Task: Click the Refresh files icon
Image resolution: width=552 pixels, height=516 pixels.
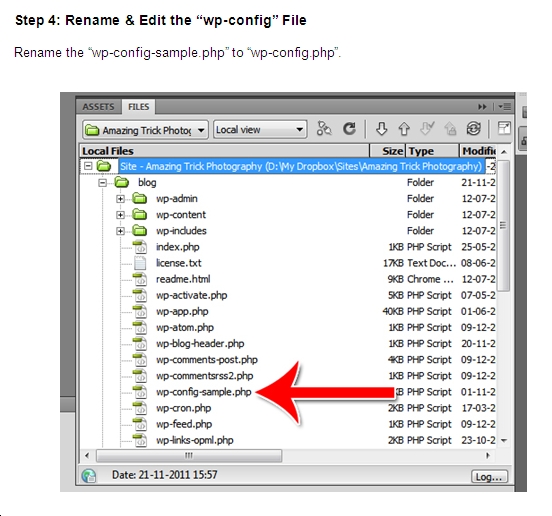Action: pos(349,129)
